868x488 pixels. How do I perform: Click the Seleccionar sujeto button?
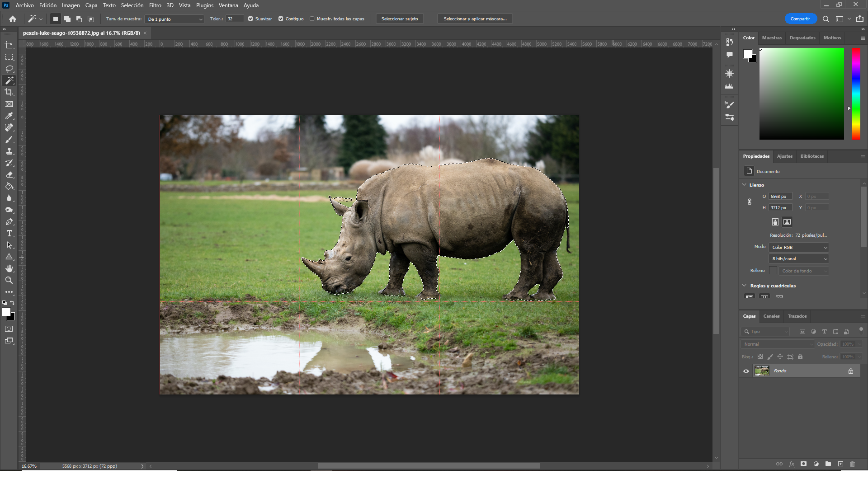[x=399, y=19]
